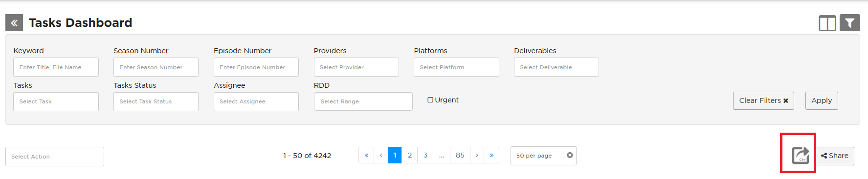Open the Select Action dropdown
Screen dimensions: 868x179
pos(55,157)
